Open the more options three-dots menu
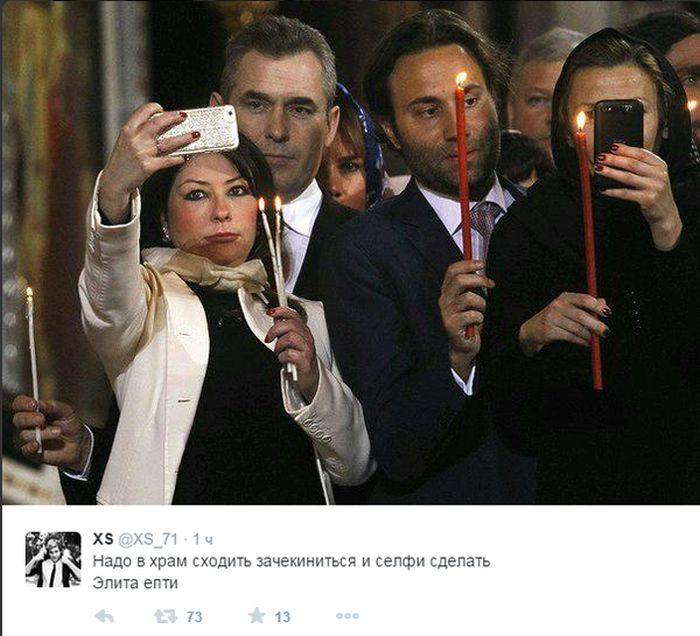Screen dimensions: 700x636 click(347, 616)
